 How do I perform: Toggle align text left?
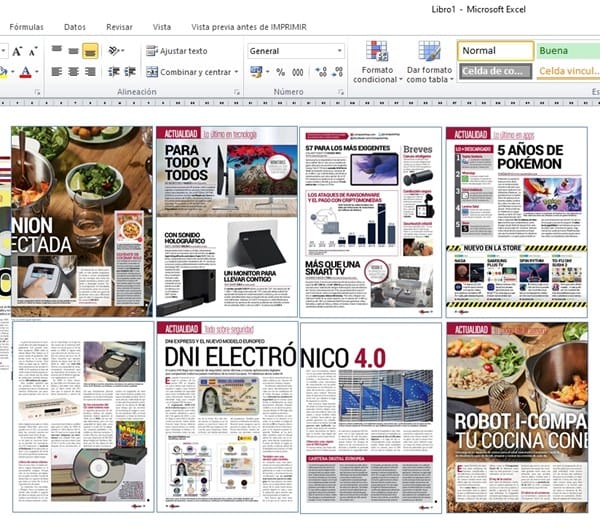pyautogui.click(x=57, y=72)
